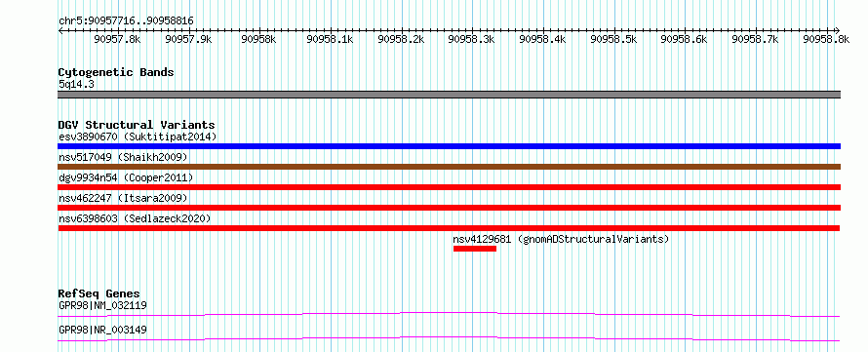Open the nsv4129681 (gnomADStructuralVariants) label

pos(562,239)
